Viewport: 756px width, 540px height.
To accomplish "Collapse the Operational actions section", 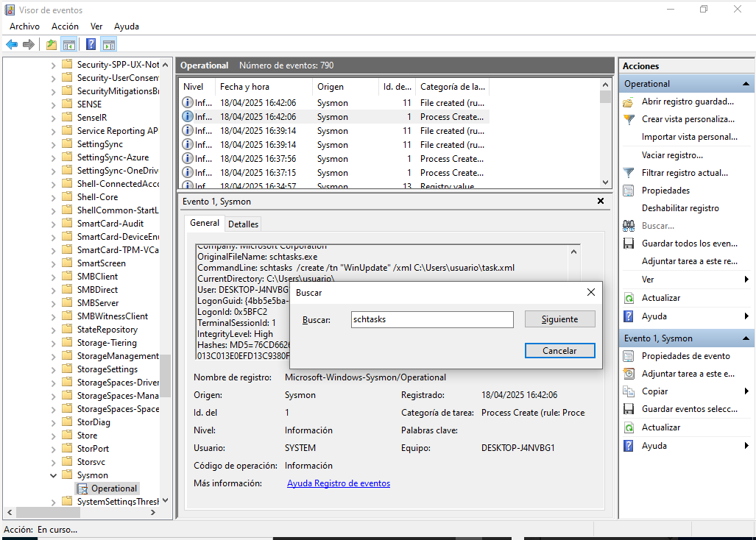I will point(746,84).
